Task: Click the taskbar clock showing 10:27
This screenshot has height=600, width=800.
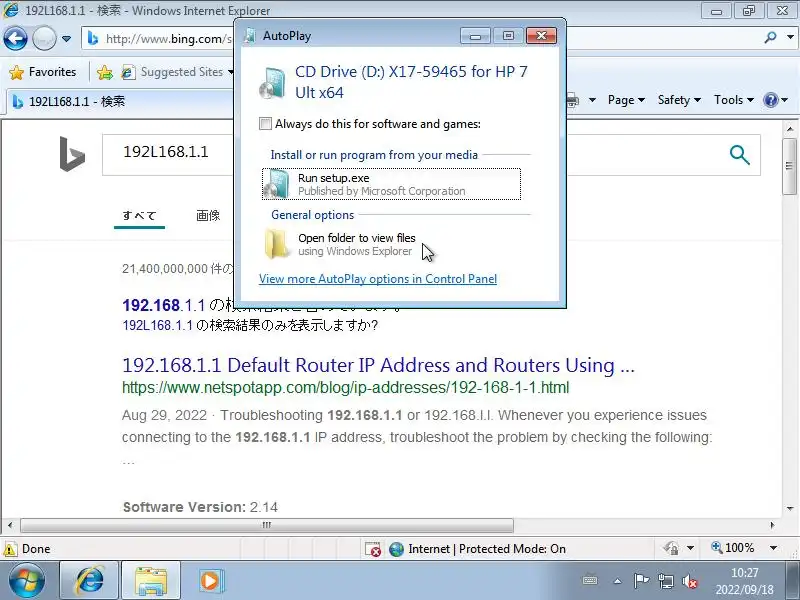Action: pyautogui.click(x=744, y=581)
